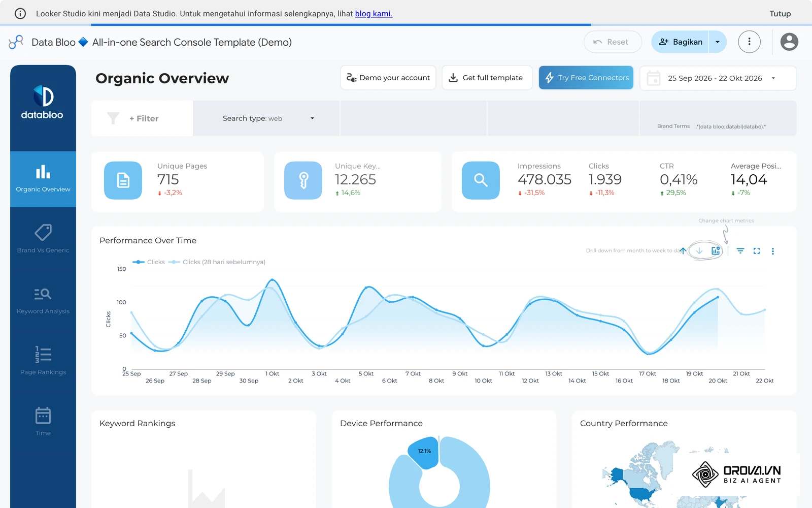Click the Unique Keywords key icon
This screenshot has width=812, height=508.
[303, 180]
